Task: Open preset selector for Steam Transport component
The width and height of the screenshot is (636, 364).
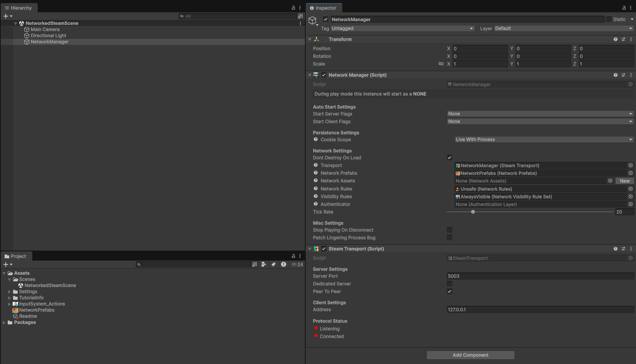Action: pyautogui.click(x=623, y=249)
